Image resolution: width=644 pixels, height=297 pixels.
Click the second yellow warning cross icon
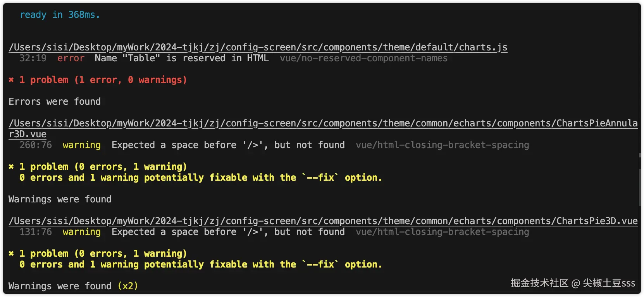[x=11, y=254]
